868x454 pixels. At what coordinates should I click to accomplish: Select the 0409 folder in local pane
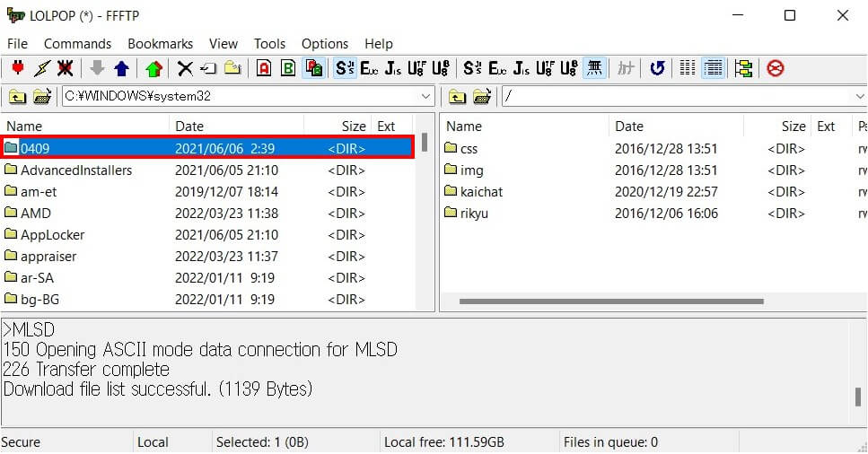pyautogui.click(x=207, y=148)
